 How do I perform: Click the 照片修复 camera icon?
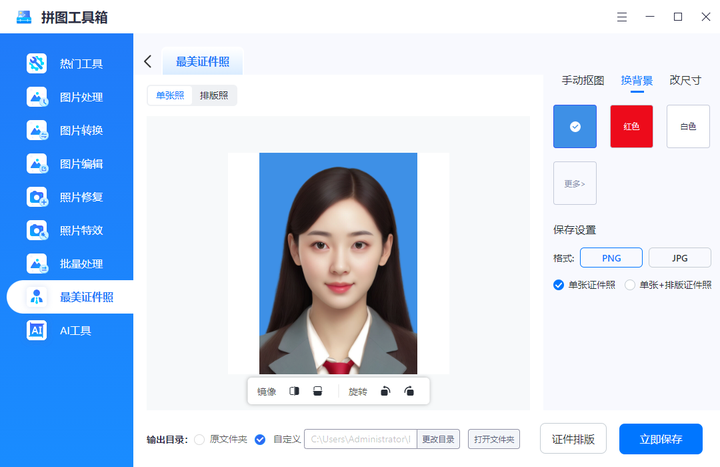[x=37, y=197]
